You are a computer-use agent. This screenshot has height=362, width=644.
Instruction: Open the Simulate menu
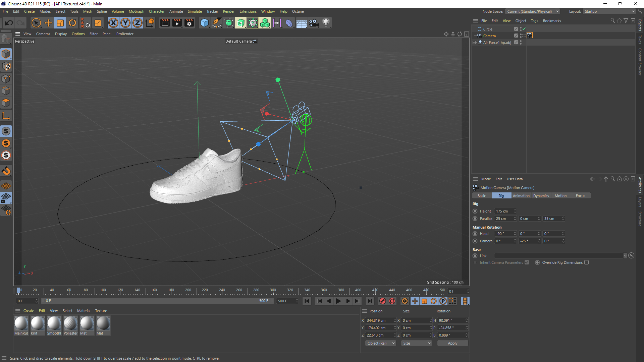click(x=195, y=11)
